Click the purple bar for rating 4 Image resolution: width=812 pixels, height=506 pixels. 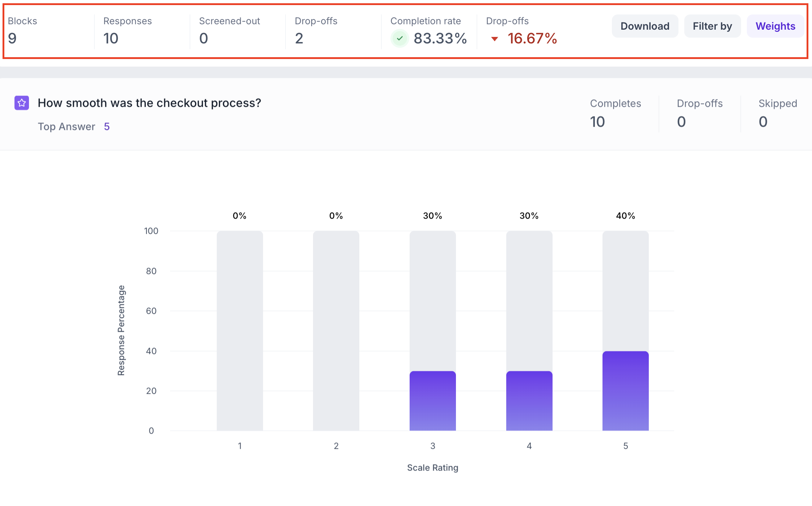(529, 401)
